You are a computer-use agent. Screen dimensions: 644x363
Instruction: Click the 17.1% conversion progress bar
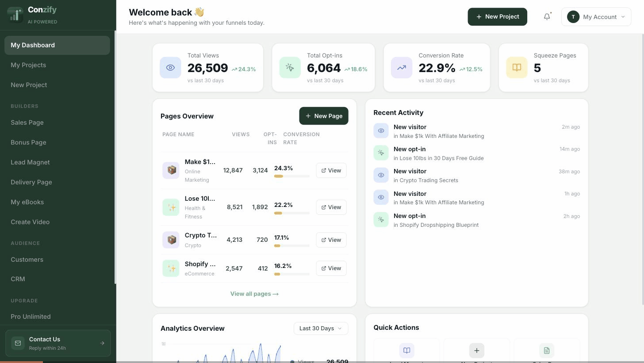pos(292,246)
